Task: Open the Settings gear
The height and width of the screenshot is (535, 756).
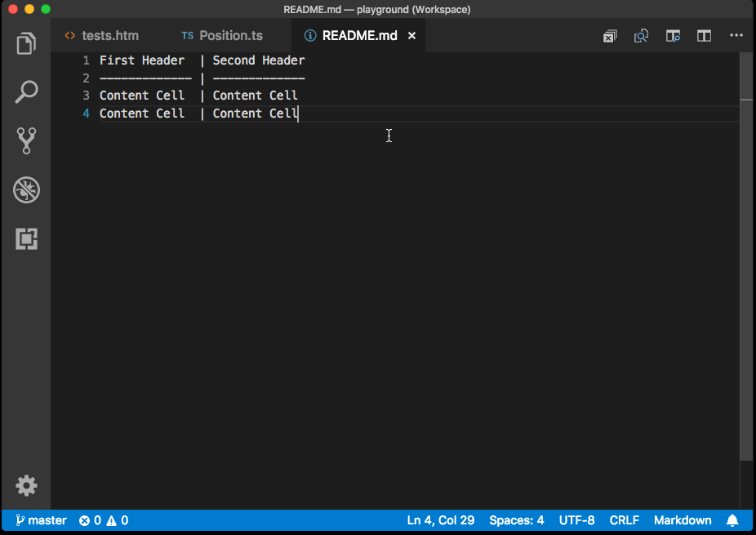Action: click(25, 485)
